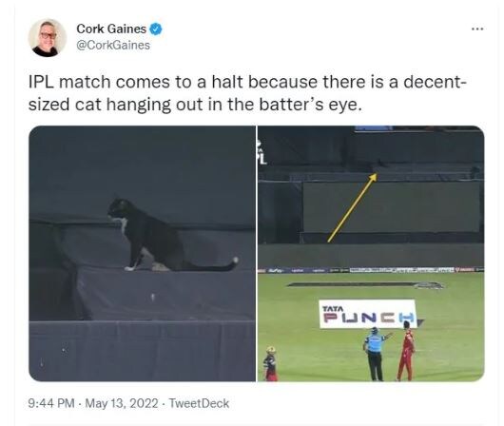Open the three-dot more options menu
504x426 pixels.
[x=477, y=29]
